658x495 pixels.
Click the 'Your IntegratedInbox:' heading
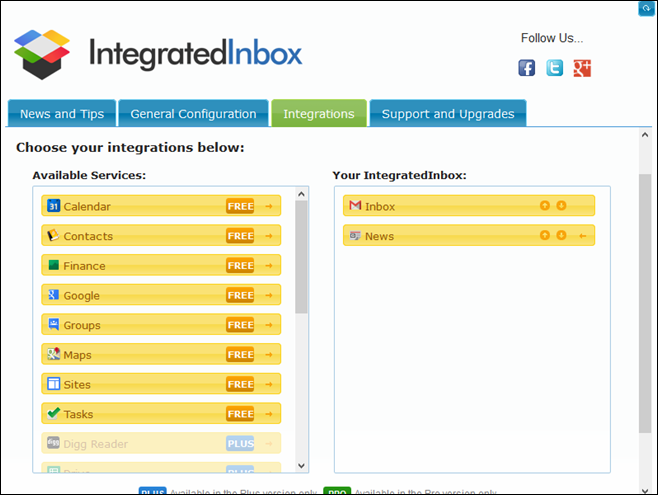click(399, 175)
